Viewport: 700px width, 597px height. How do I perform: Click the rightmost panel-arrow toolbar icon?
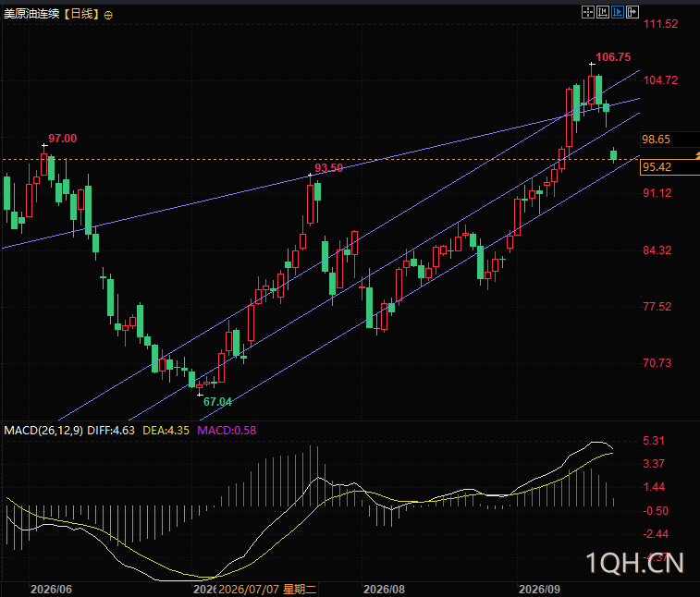point(632,13)
